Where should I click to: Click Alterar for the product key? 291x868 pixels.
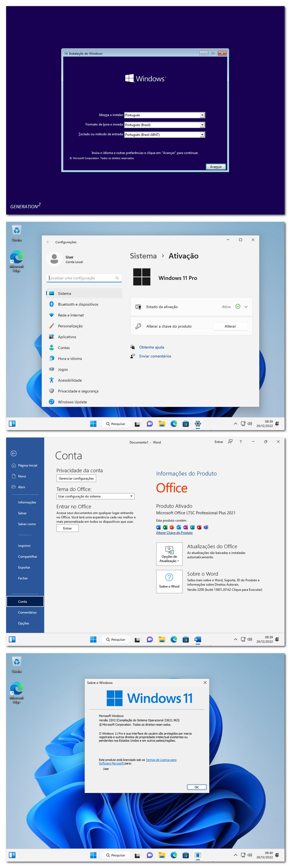(230, 326)
